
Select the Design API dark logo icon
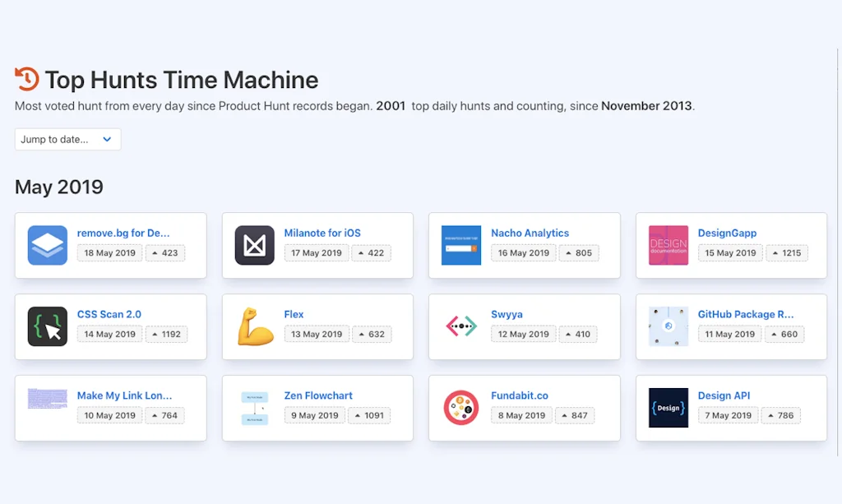(x=668, y=407)
